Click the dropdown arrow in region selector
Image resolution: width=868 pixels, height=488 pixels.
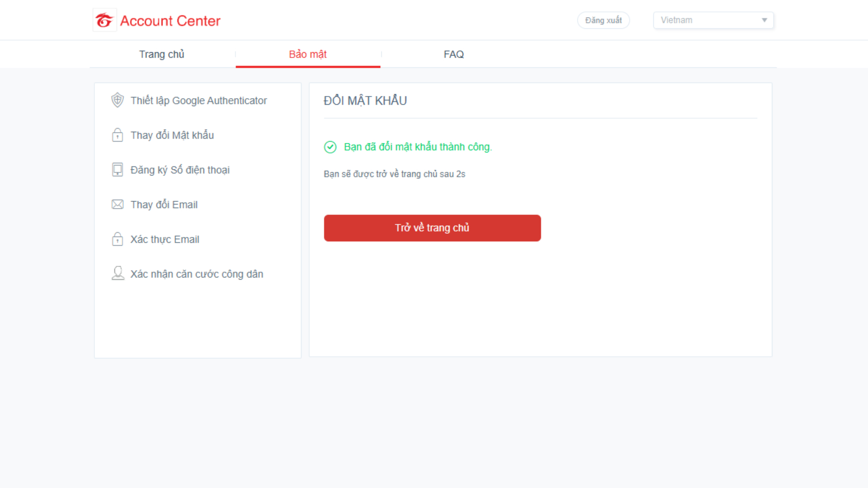tap(764, 20)
